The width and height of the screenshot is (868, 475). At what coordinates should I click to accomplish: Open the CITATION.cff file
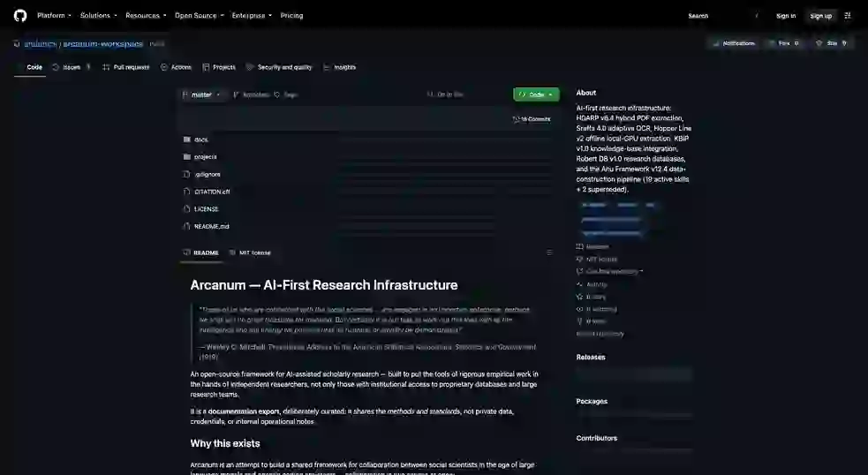212,192
